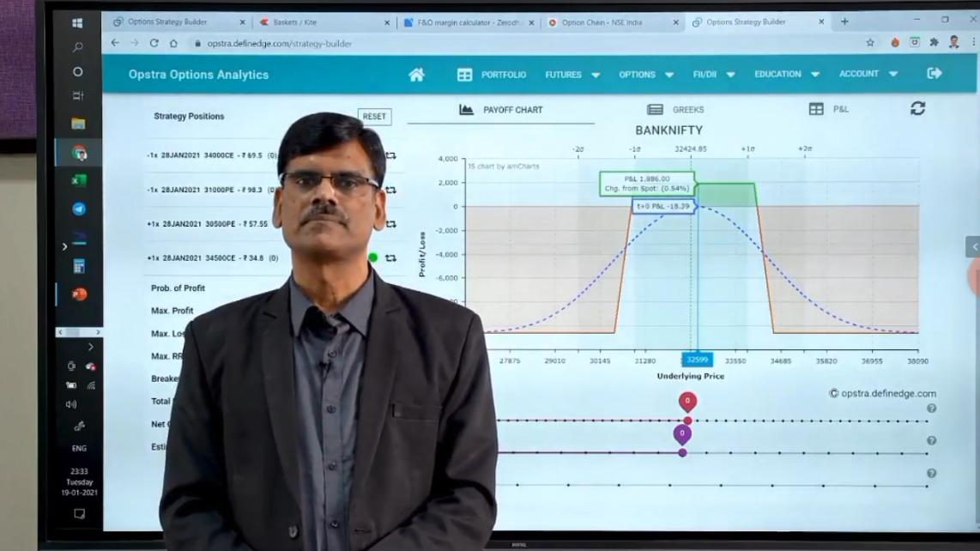Open the Chrome profile avatar
This screenshot has width=980, height=551.
click(x=953, y=43)
